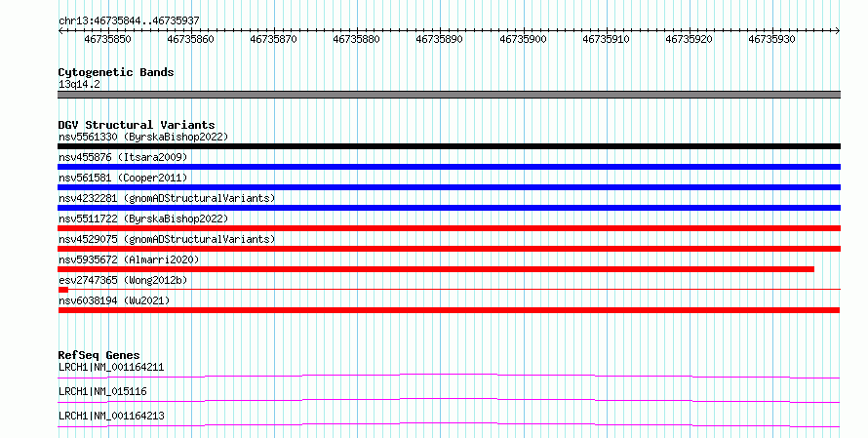
Task: Select the red nsv4529075 variant bar
Action: point(449,249)
